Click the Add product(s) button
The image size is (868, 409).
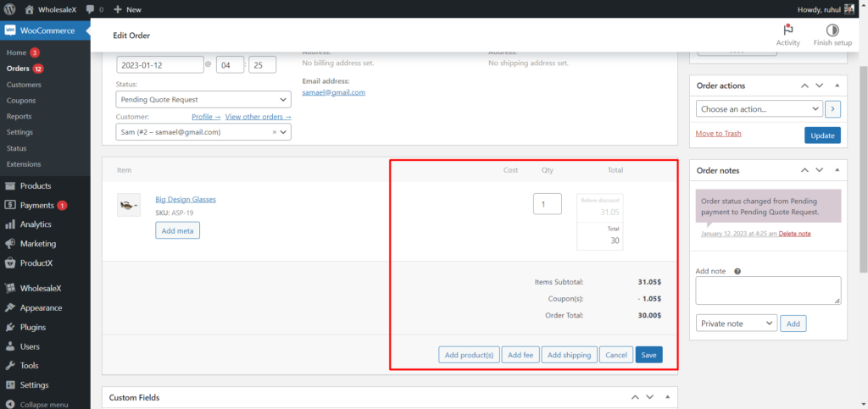click(469, 355)
